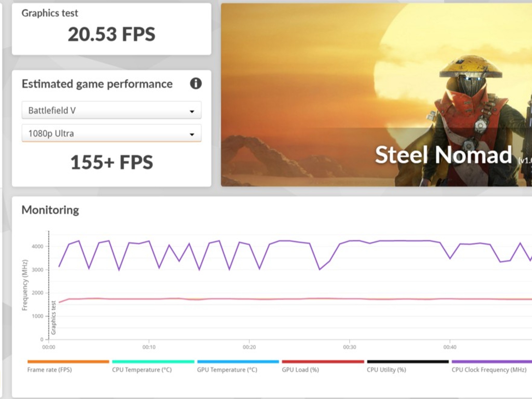The width and height of the screenshot is (532, 399).
Task: Click the 00:20 mark on chart timeline
Action: (249, 347)
